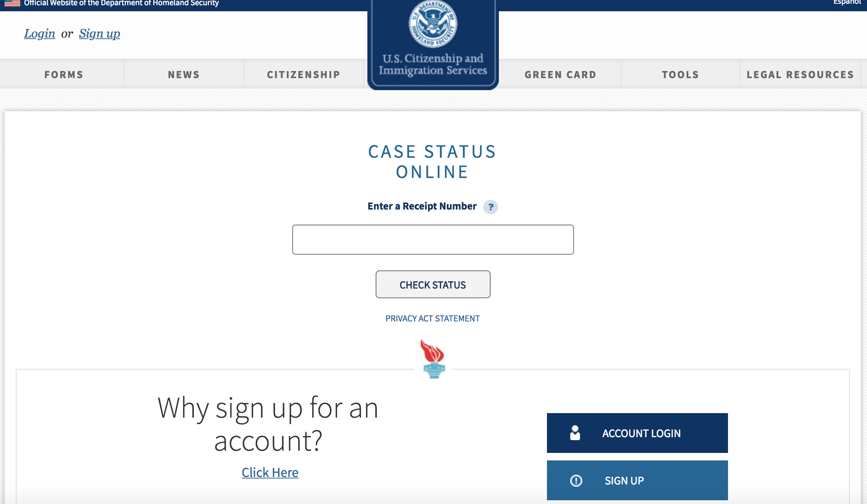The height and width of the screenshot is (504, 867).
Task: Click the user profile icon on Account Login
Action: 574,433
